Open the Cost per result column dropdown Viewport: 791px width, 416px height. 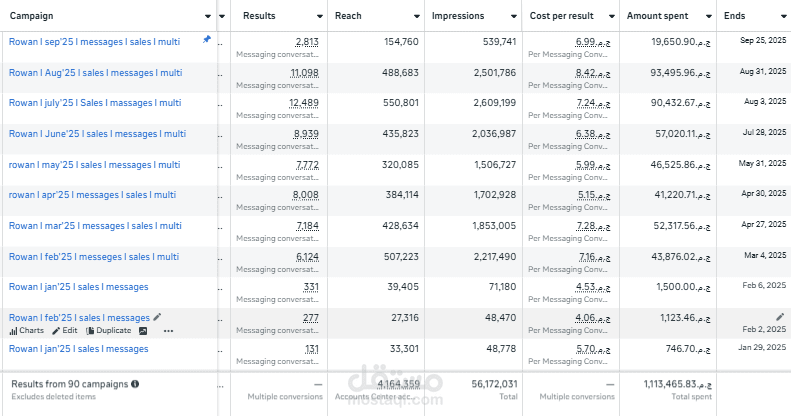coord(609,17)
